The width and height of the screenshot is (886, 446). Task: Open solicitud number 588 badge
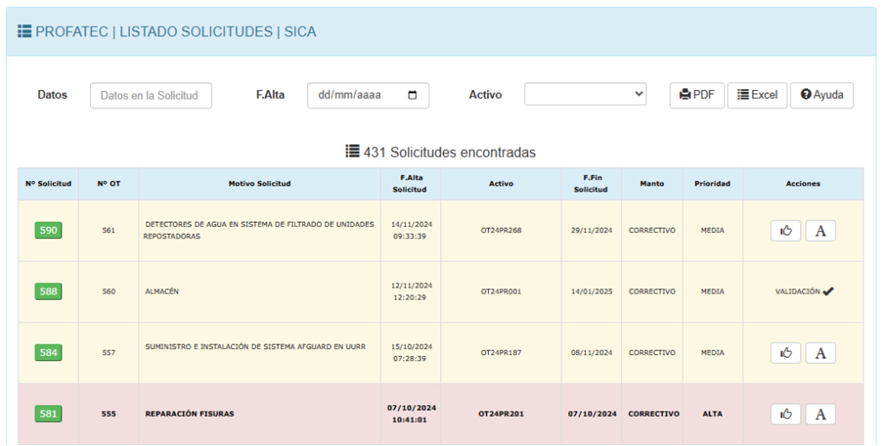coord(48,292)
